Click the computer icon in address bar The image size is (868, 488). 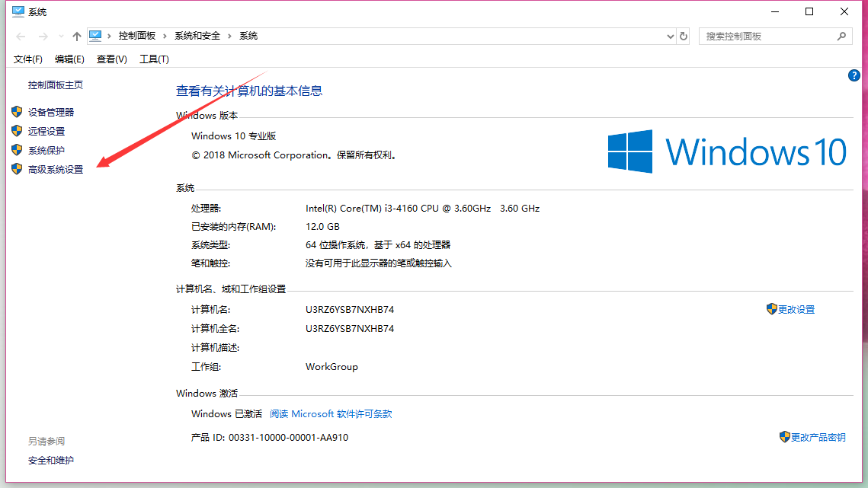95,36
